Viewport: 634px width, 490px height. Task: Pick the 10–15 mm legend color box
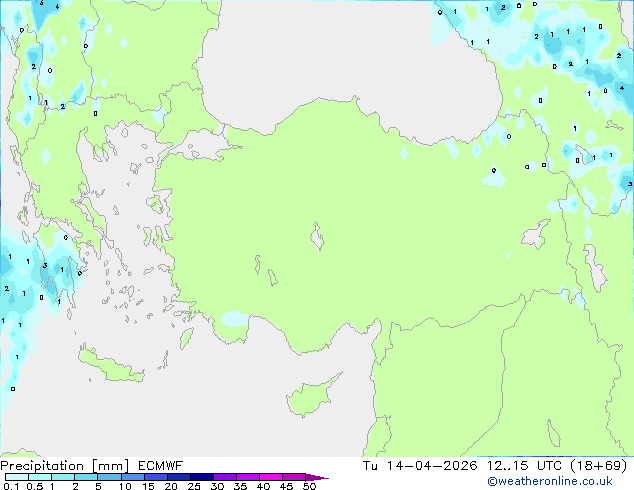[x=132, y=477]
